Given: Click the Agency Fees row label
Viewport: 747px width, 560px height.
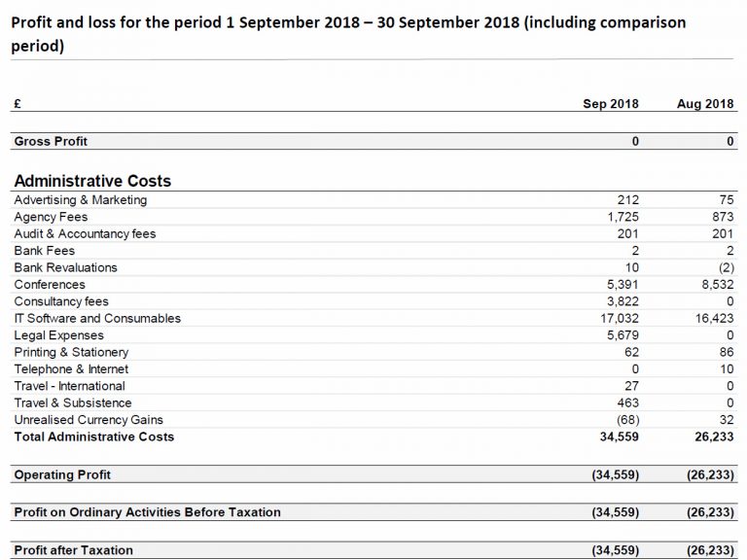Looking at the screenshot, I should point(51,217).
